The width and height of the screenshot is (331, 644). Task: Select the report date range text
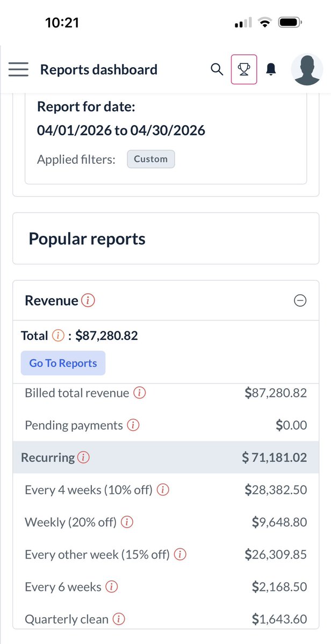pyautogui.click(x=121, y=130)
